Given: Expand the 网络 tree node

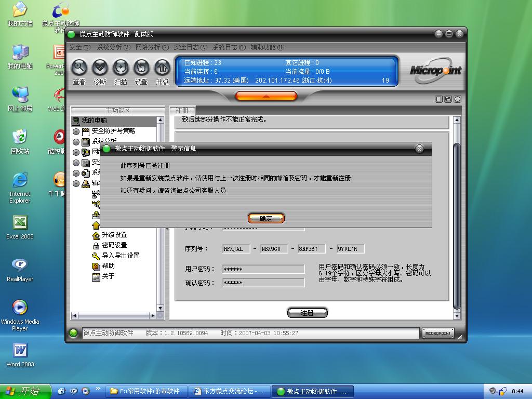Looking at the screenshot, I should click(x=76, y=152).
